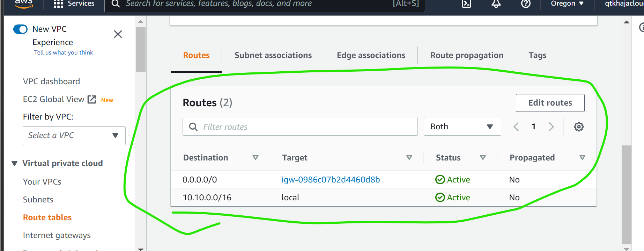This screenshot has width=644, height=251.
Task: Go to the previous routes page
Action: (x=516, y=127)
